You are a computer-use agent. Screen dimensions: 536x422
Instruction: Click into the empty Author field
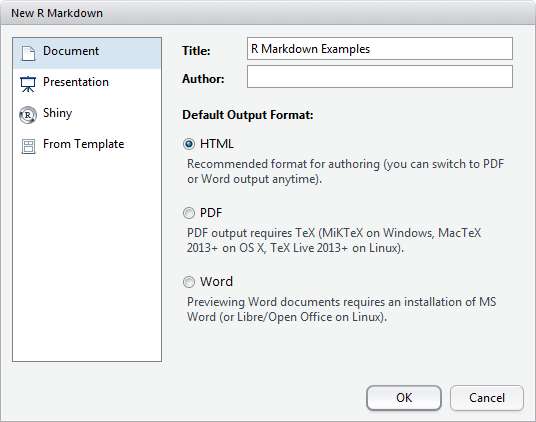(x=380, y=77)
